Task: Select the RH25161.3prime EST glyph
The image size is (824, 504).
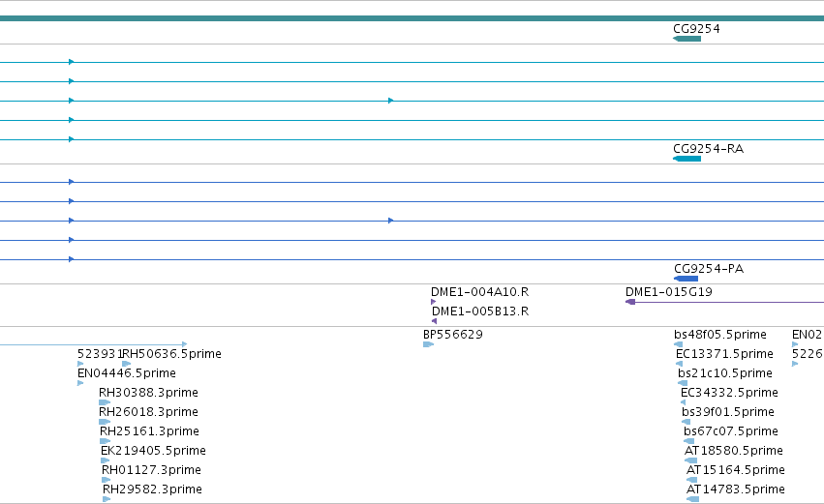Action: pyautogui.click(x=106, y=441)
